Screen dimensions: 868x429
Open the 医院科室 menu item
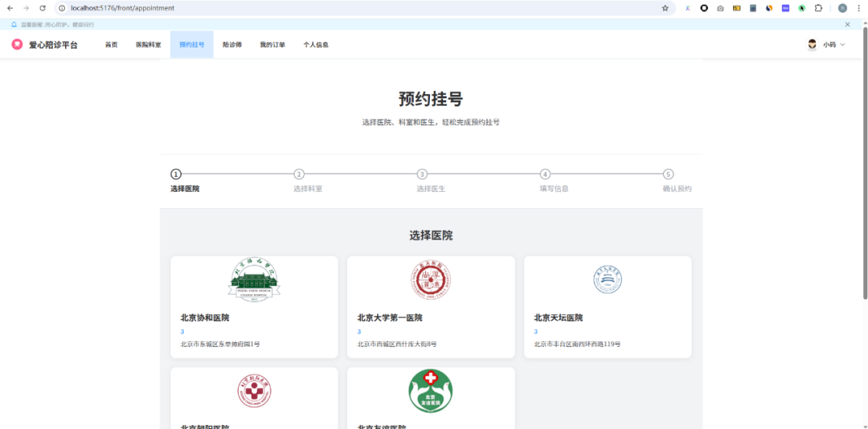pos(149,45)
